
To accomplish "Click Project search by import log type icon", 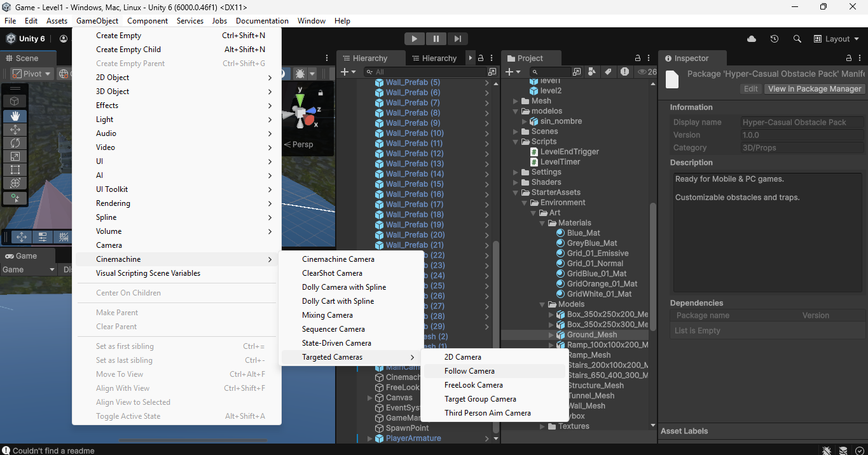I will pos(625,72).
